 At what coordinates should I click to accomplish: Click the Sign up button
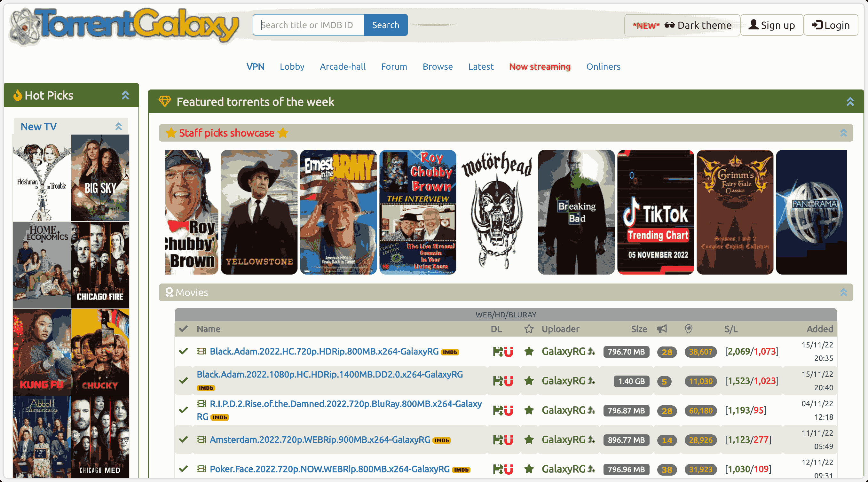tap(772, 25)
